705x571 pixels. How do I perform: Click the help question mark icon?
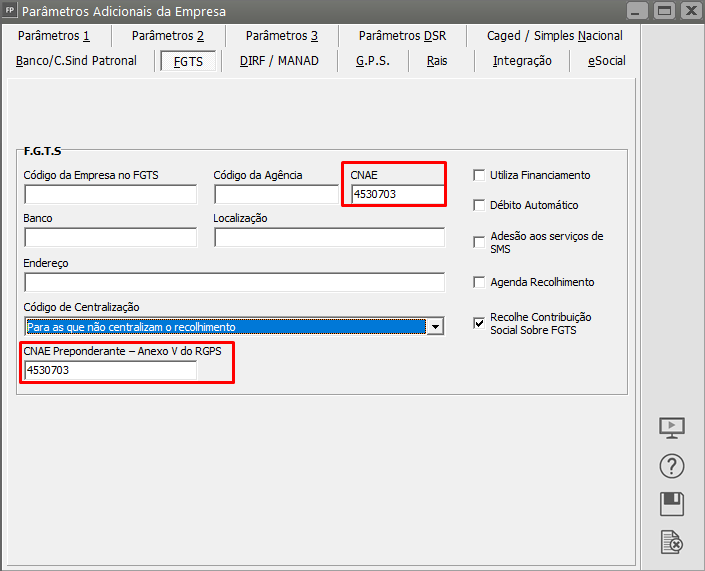(672, 465)
